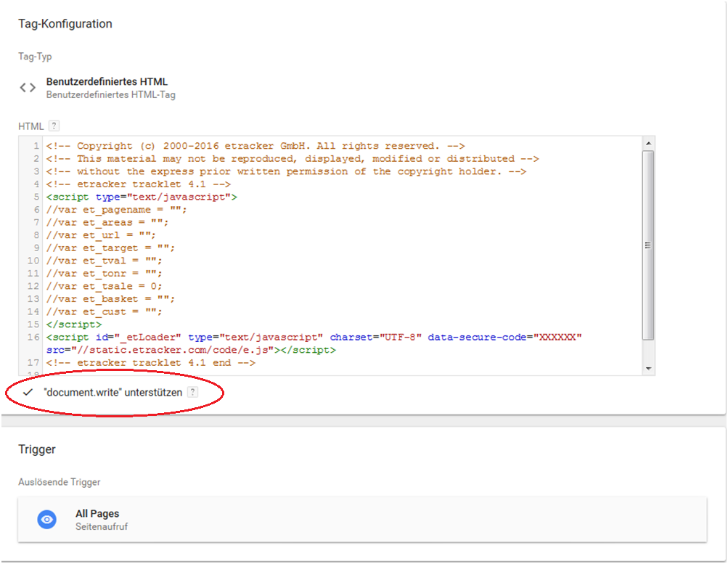Click the 'etracker tracklet 4.1 end' comment

(151, 363)
